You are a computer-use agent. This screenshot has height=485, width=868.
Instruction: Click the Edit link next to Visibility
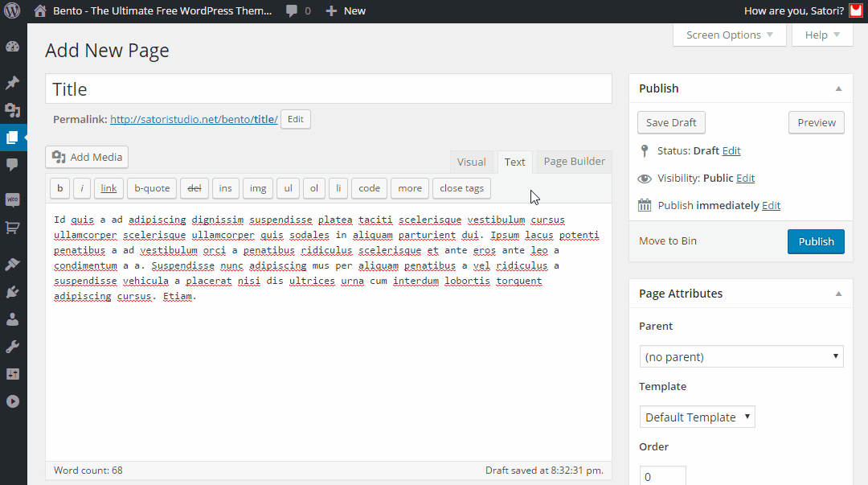tap(745, 179)
